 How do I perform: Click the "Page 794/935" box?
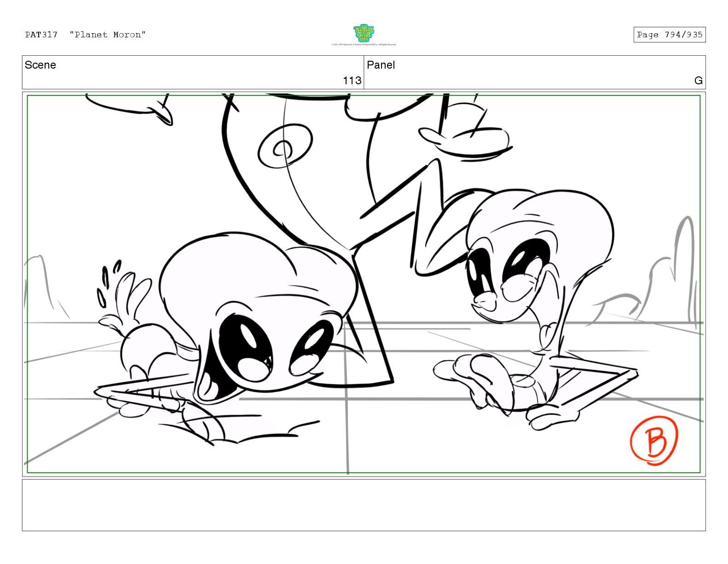pos(669,35)
